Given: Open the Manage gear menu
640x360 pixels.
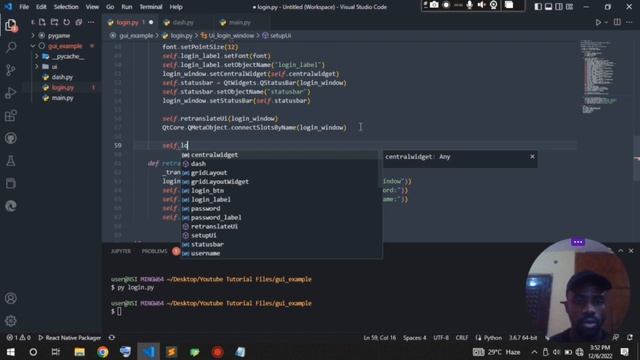Looking at the screenshot, I should [x=11, y=321].
